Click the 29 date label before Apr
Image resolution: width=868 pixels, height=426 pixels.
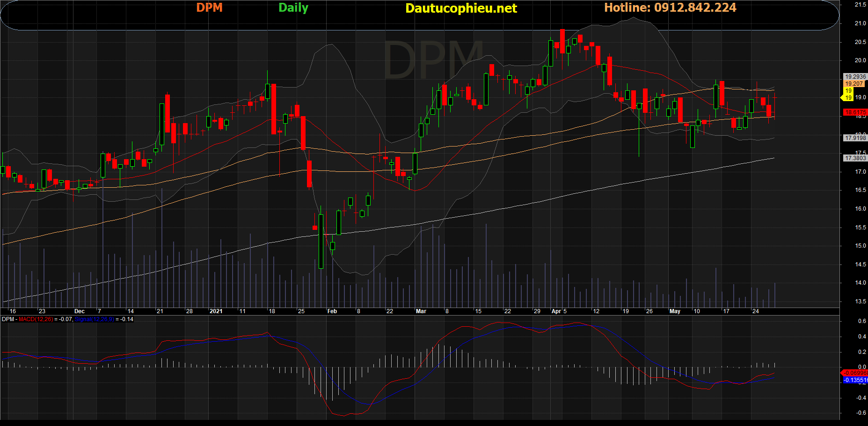[537, 311]
